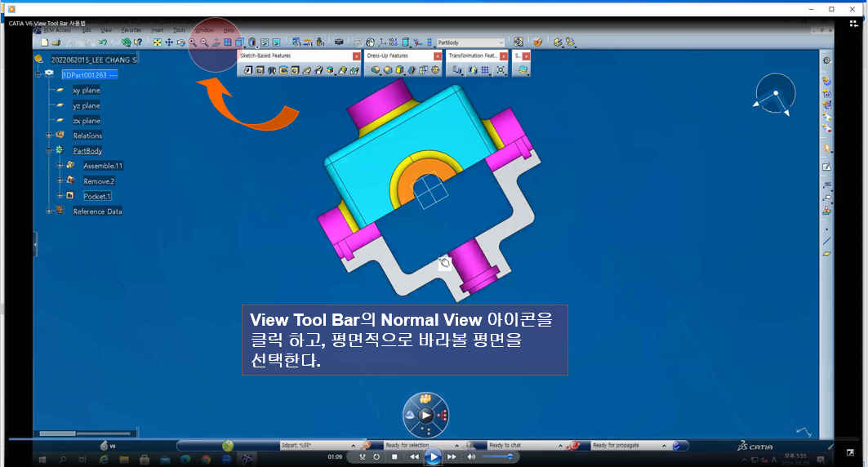Select the Pocket tool in Sketch-Based Features
The width and height of the screenshot is (868, 467).
pyautogui.click(x=260, y=70)
